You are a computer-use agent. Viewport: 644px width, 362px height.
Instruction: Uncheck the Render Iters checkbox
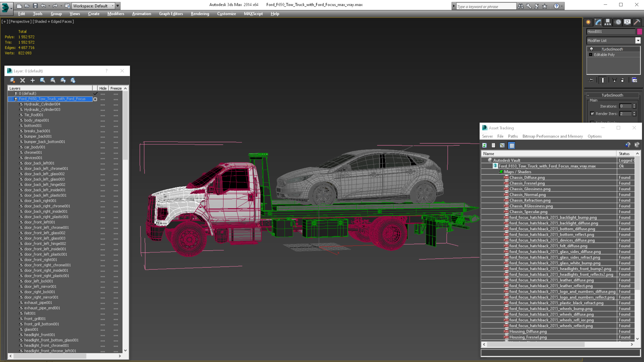[592, 114]
